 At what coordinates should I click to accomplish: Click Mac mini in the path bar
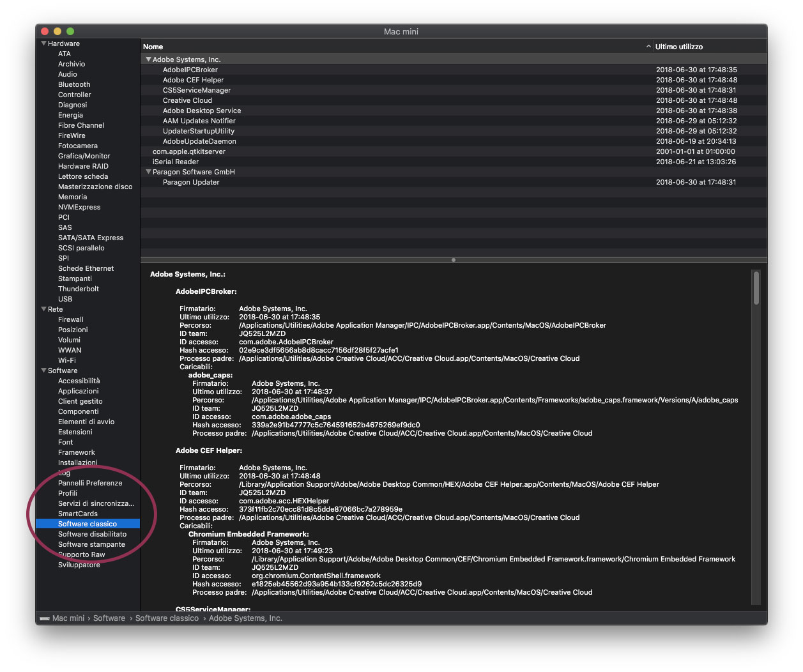(68, 618)
